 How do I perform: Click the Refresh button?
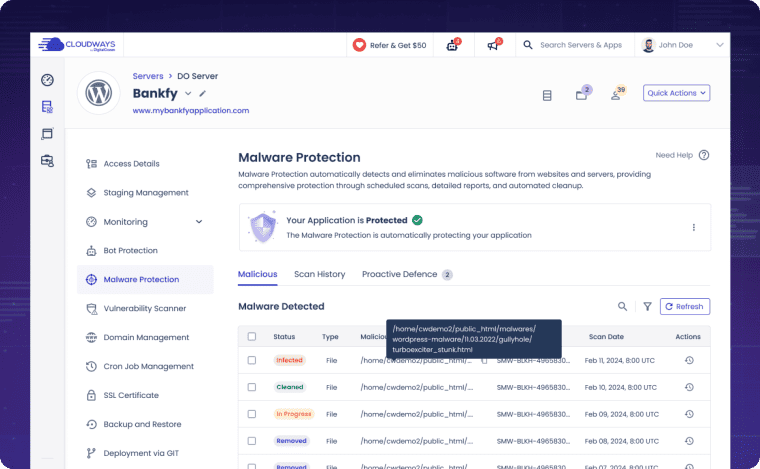click(685, 307)
